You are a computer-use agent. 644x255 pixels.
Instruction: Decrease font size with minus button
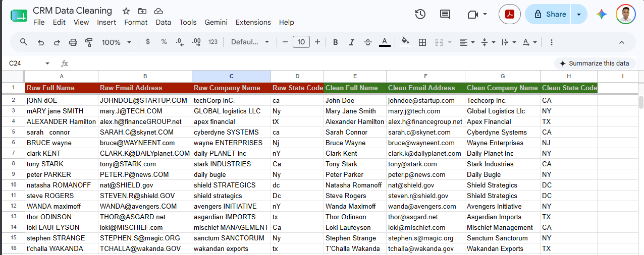(285, 42)
